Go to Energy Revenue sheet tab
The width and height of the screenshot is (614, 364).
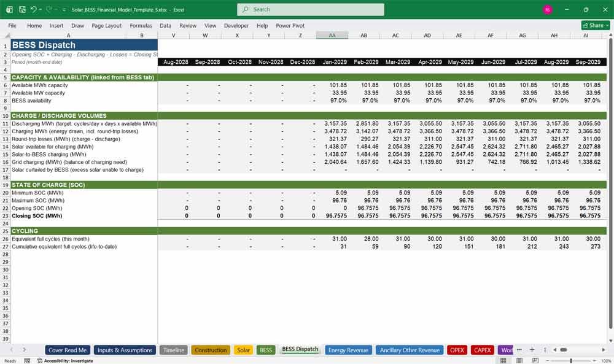pos(348,350)
